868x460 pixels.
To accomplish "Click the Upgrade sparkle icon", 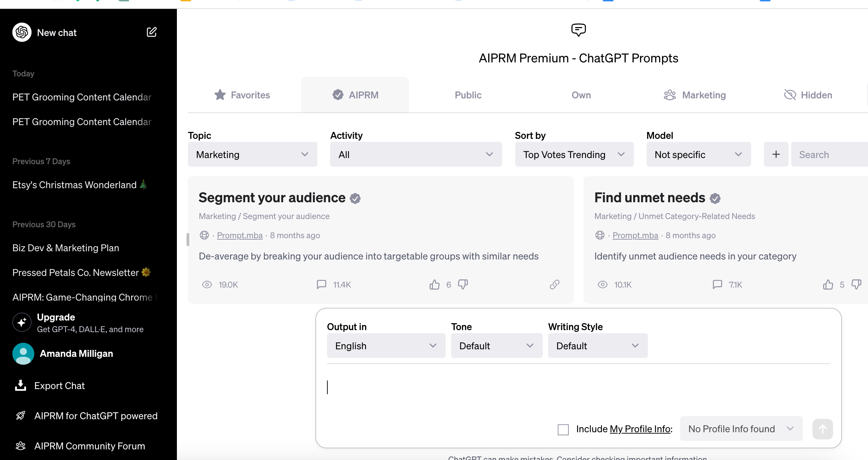I will click(22, 322).
